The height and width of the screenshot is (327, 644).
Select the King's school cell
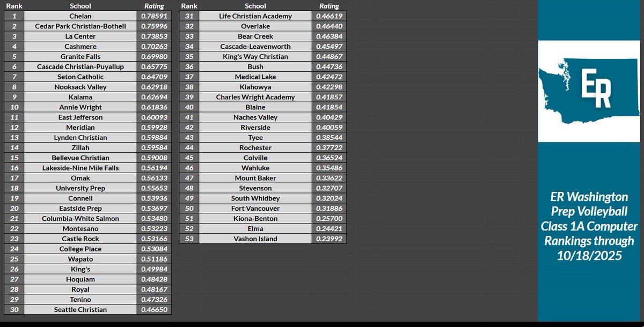point(80,270)
